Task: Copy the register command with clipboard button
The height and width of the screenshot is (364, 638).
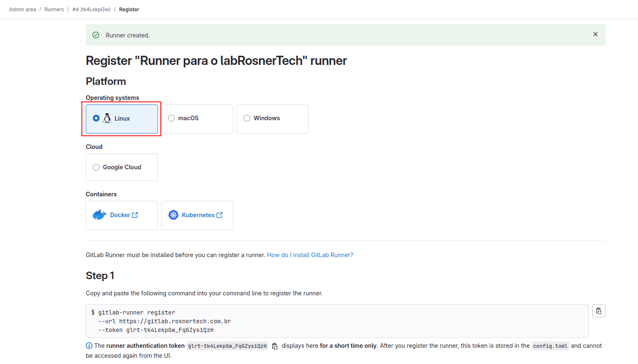Action: [599, 311]
